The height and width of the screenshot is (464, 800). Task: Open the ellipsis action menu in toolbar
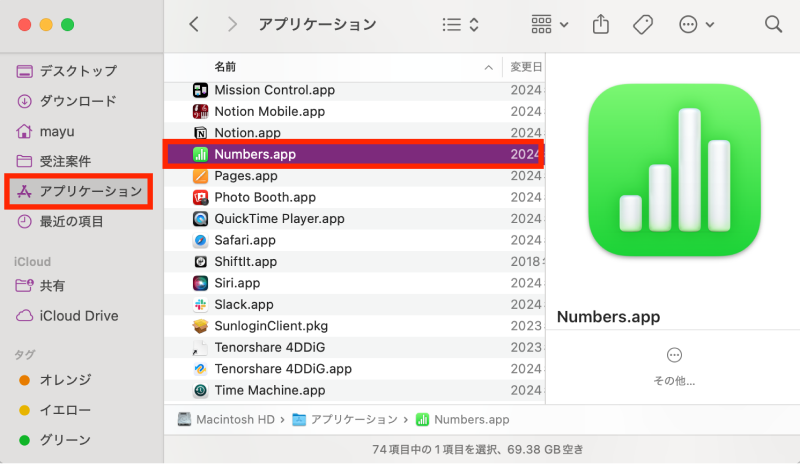tap(696, 25)
